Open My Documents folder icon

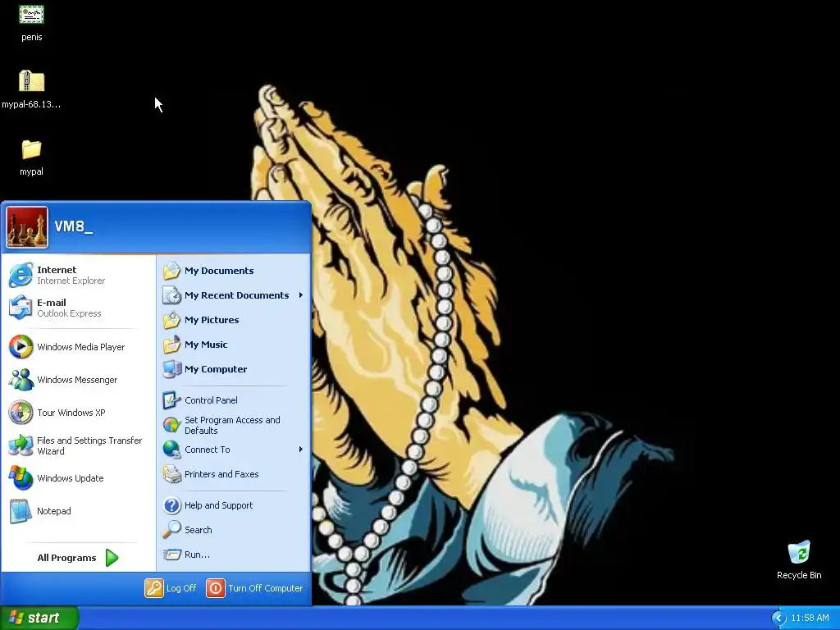point(172,271)
